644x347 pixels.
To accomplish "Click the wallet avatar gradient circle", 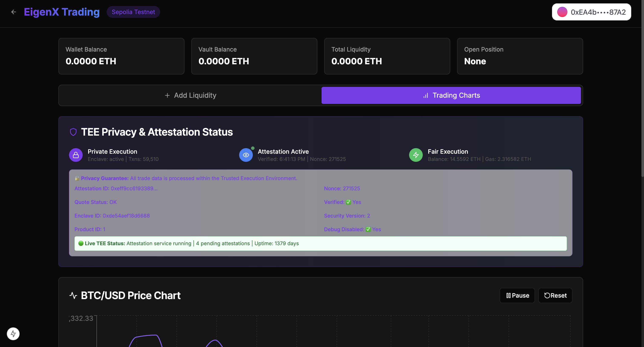I will click(x=562, y=12).
